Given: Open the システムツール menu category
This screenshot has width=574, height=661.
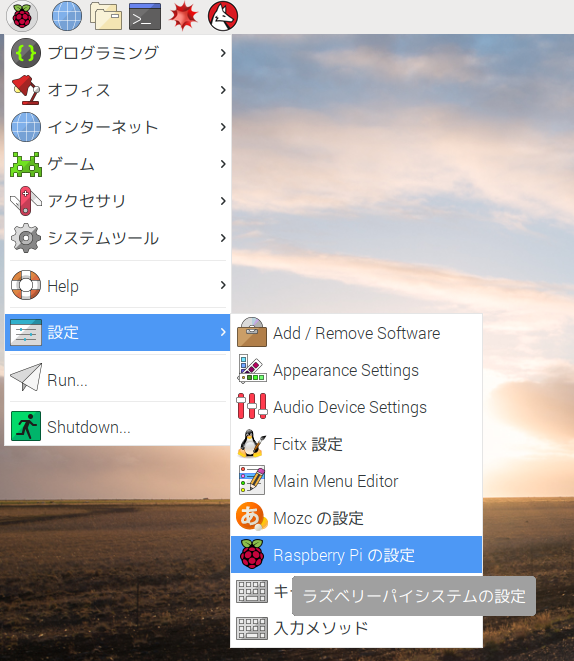Looking at the screenshot, I should coord(118,238).
